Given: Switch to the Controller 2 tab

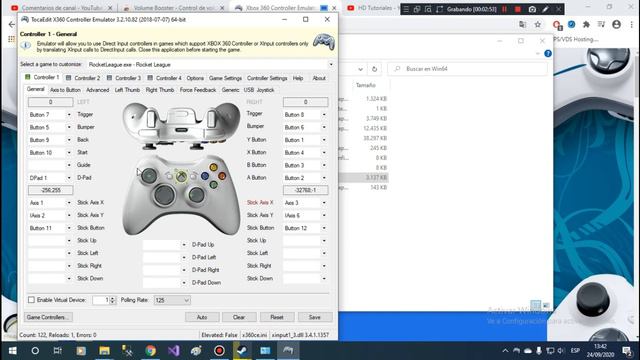Looking at the screenshot, I should pos(83,78).
